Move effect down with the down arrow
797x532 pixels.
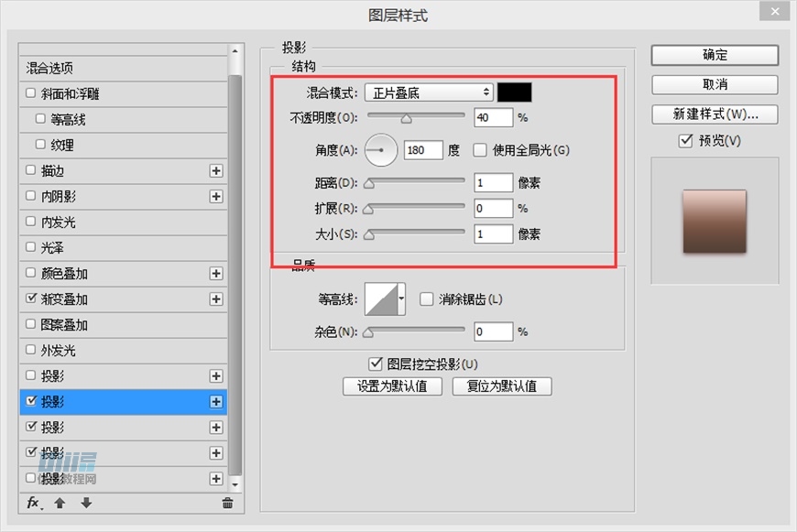pos(86,503)
